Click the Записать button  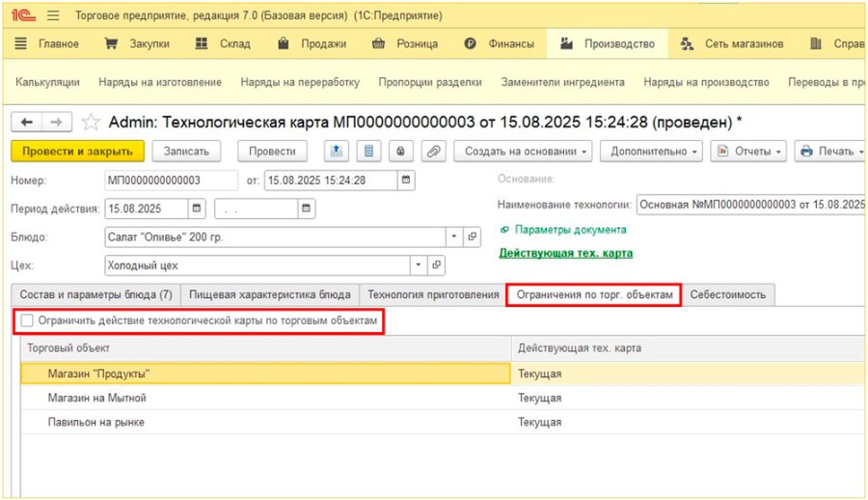pyautogui.click(x=186, y=152)
